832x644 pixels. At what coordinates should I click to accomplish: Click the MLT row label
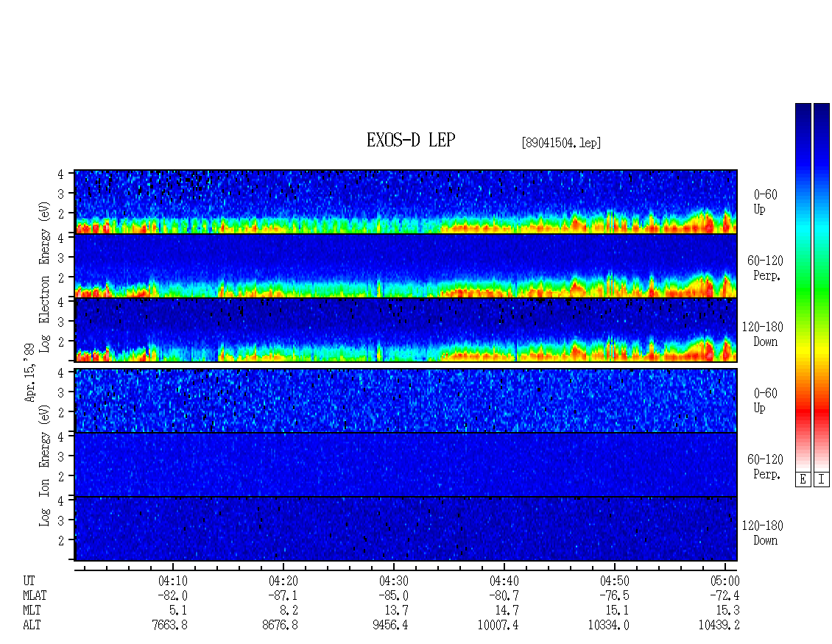coord(32,611)
